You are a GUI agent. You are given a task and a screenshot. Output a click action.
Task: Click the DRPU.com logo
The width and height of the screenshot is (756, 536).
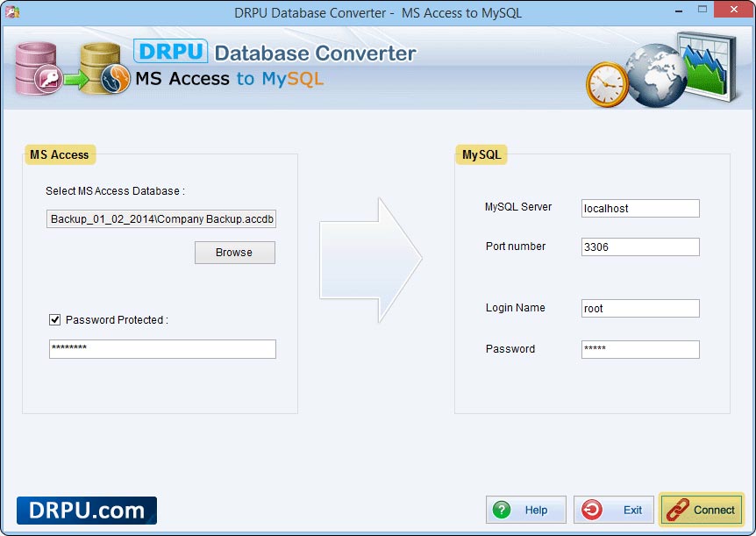click(x=87, y=511)
